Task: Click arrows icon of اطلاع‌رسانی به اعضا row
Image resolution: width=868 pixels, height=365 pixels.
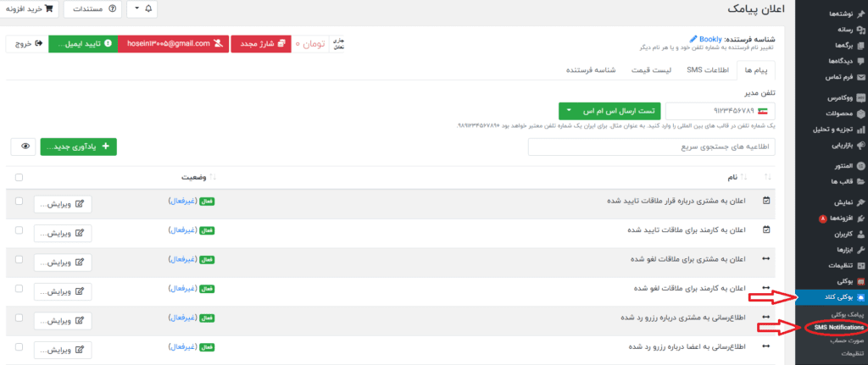Action: tap(766, 346)
